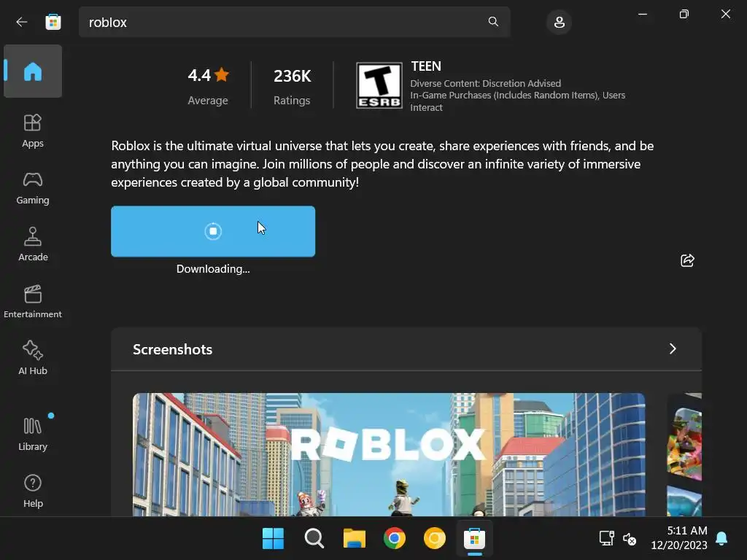747x560 pixels.
Task: Open the Arcade section
Action: [x=33, y=244]
